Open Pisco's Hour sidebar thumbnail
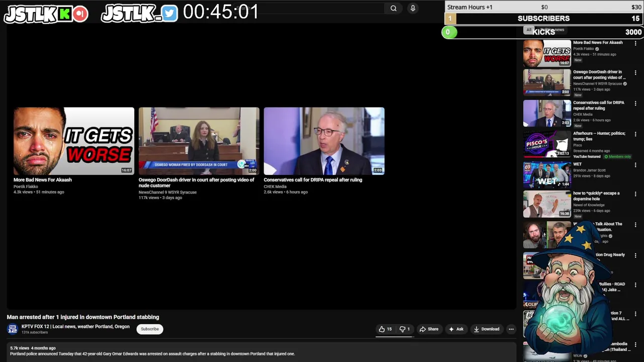This screenshot has height=362, width=644. coord(547,144)
